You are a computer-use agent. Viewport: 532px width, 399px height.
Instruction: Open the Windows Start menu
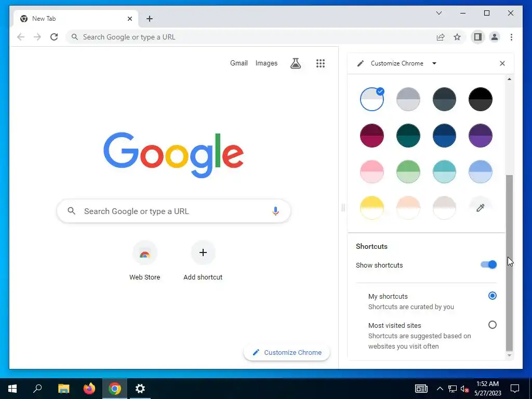[12, 389]
